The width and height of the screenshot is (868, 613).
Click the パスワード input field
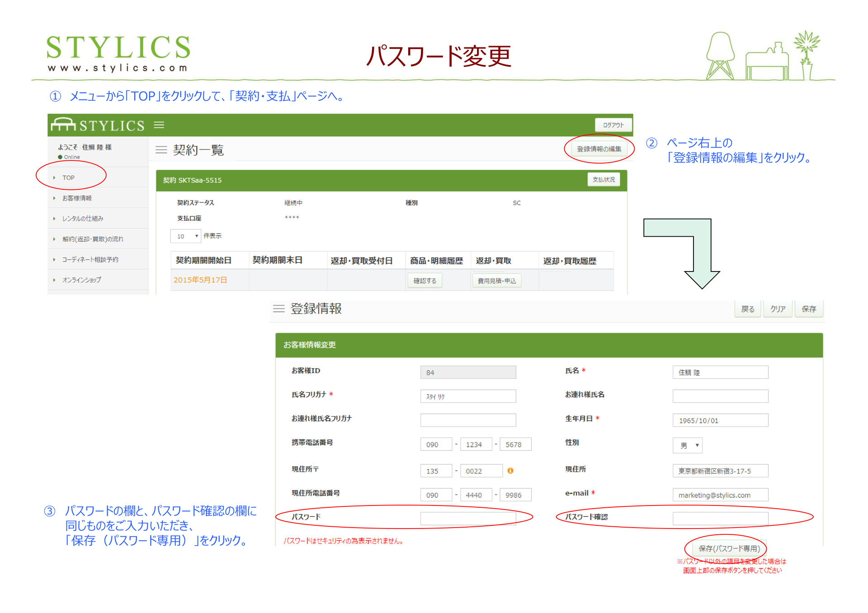(x=468, y=519)
